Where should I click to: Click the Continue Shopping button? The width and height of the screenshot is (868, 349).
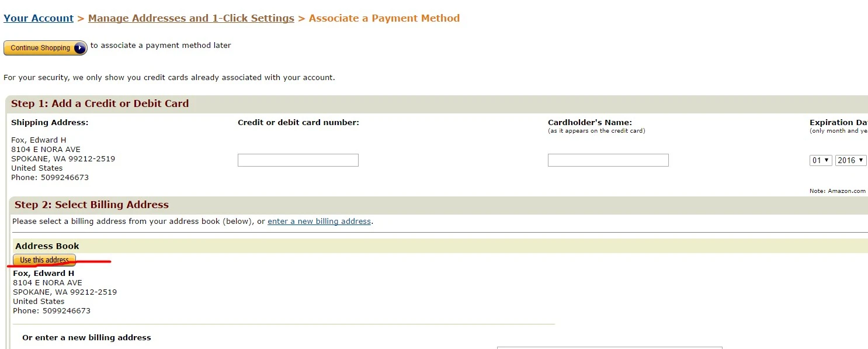pyautogui.click(x=46, y=48)
